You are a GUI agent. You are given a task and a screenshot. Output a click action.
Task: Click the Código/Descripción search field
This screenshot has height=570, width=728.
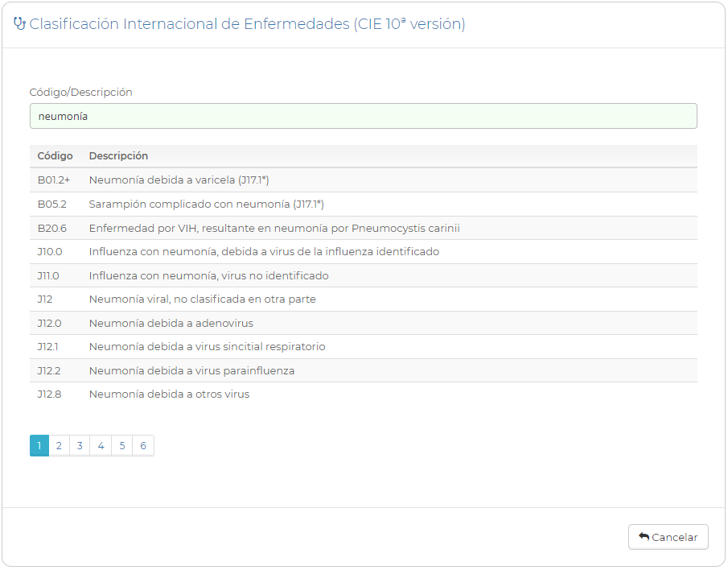[x=363, y=116]
